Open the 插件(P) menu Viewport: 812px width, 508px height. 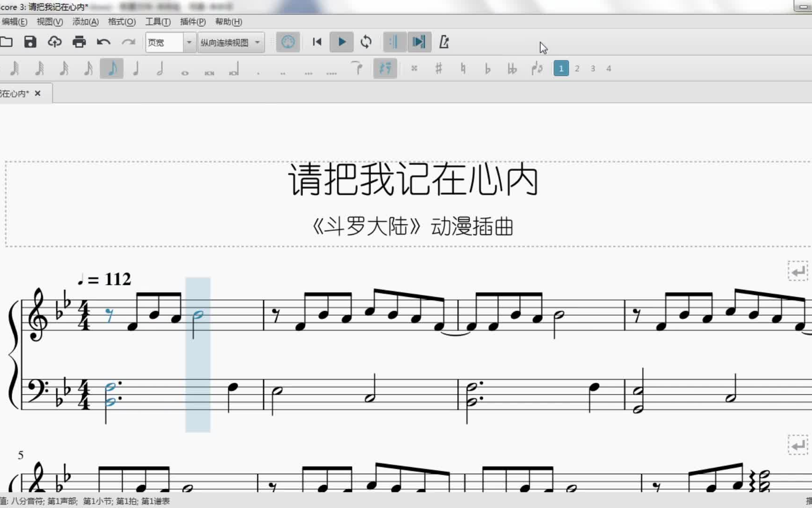[x=193, y=22]
